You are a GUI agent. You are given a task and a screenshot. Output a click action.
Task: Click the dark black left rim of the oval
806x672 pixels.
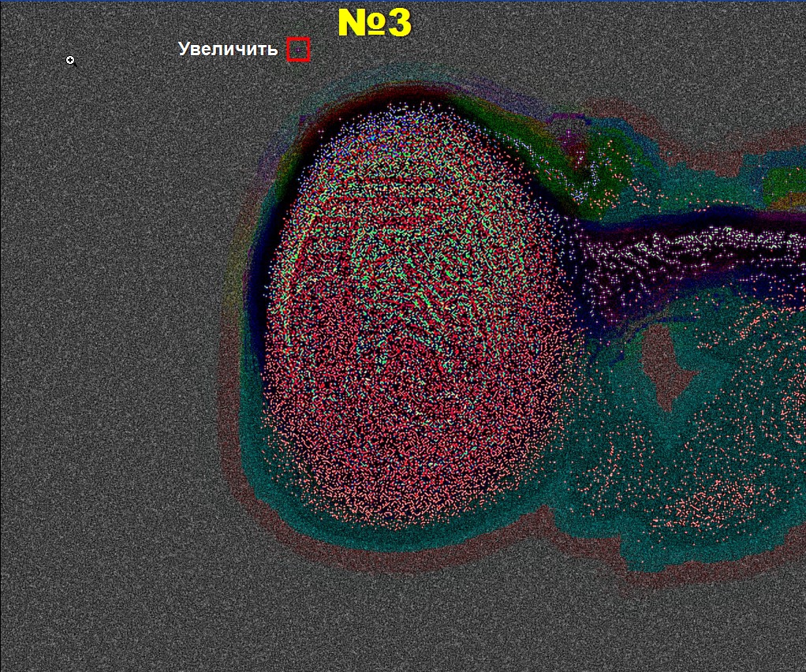(260, 315)
